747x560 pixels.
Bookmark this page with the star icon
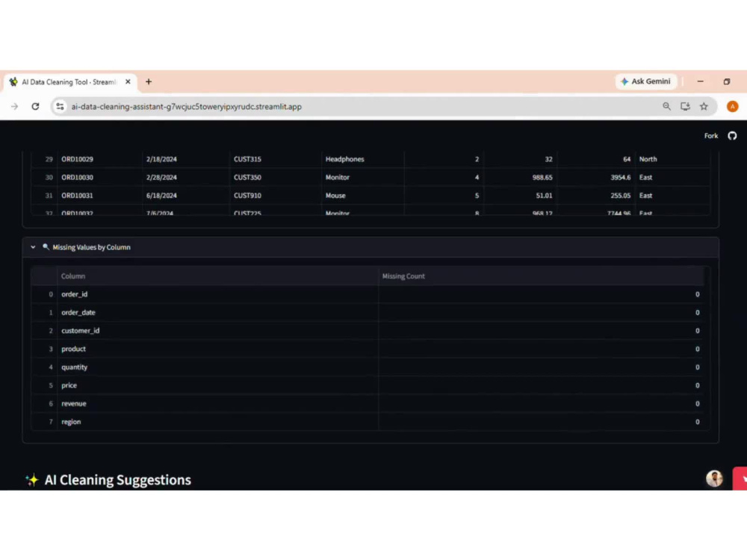(x=704, y=106)
